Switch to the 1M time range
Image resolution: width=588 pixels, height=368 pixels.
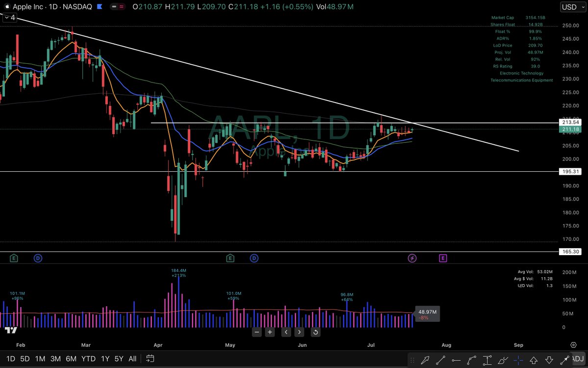click(x=40, y=359)
